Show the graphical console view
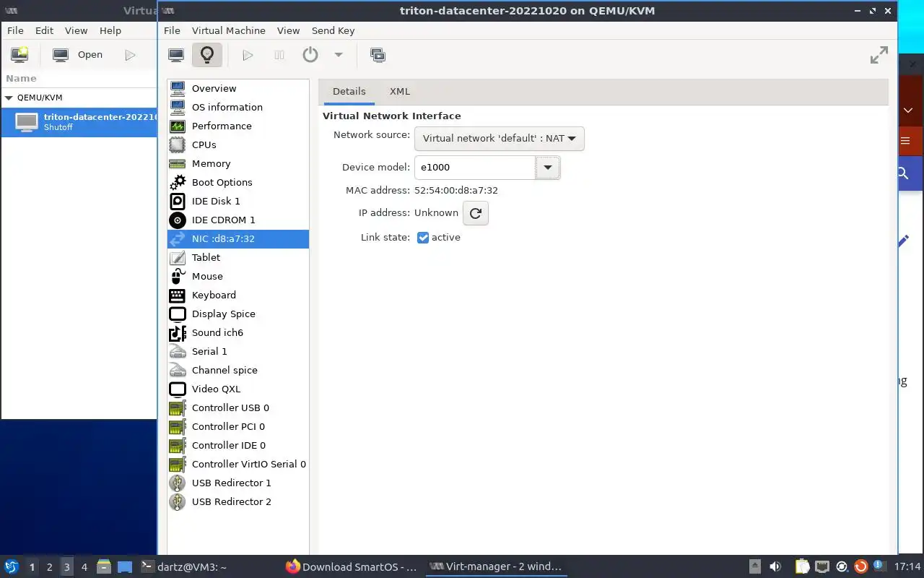 coord(176,55)
